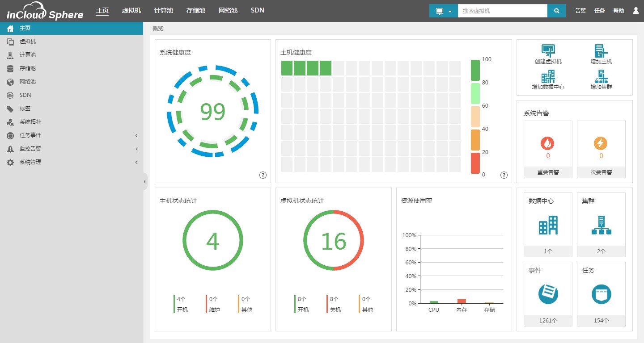644x343 pixels.
Task: Click the Add Host (增加主机) icon
Action: pos(601,51)
